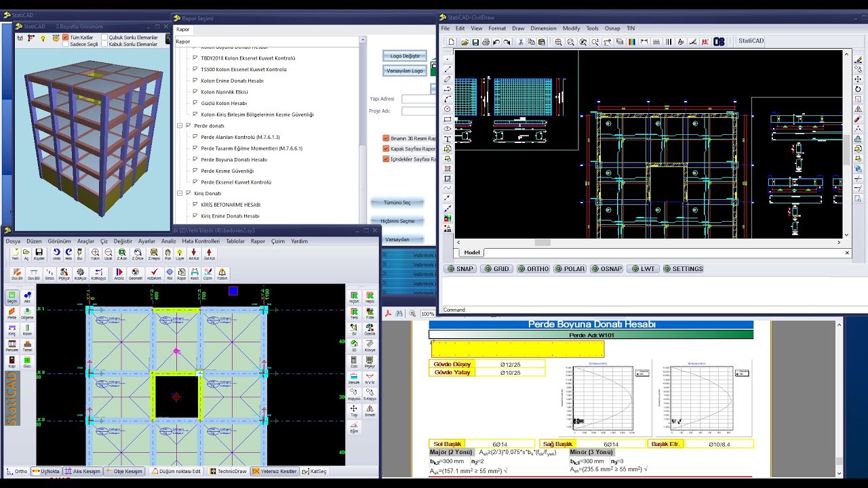Toggle POLAR mode in CivilDraw status bar
Image resolution: width=868 pixels, height=488 pixels.
[x=570, y=269]
